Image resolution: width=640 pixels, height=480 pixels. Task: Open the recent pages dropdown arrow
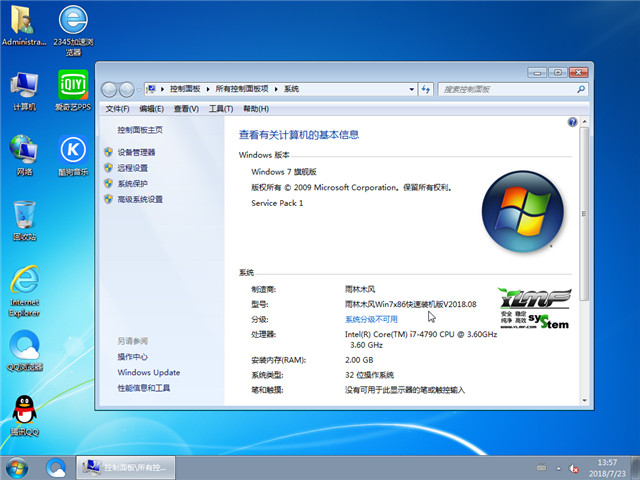139,89
